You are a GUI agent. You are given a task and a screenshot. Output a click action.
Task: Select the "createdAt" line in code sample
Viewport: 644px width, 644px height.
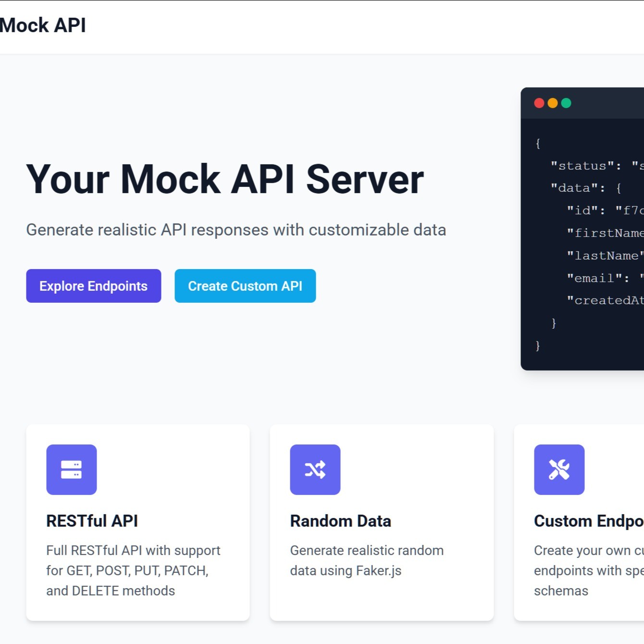[605, 300]
